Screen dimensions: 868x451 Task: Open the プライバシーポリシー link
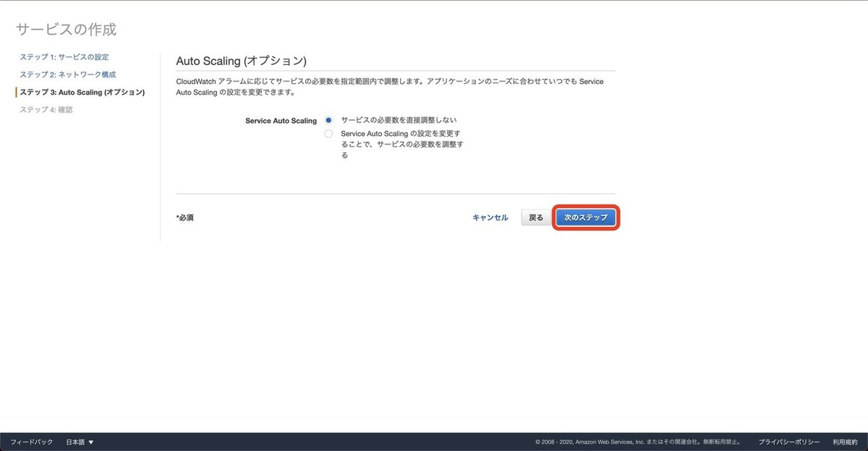(788, 442)
